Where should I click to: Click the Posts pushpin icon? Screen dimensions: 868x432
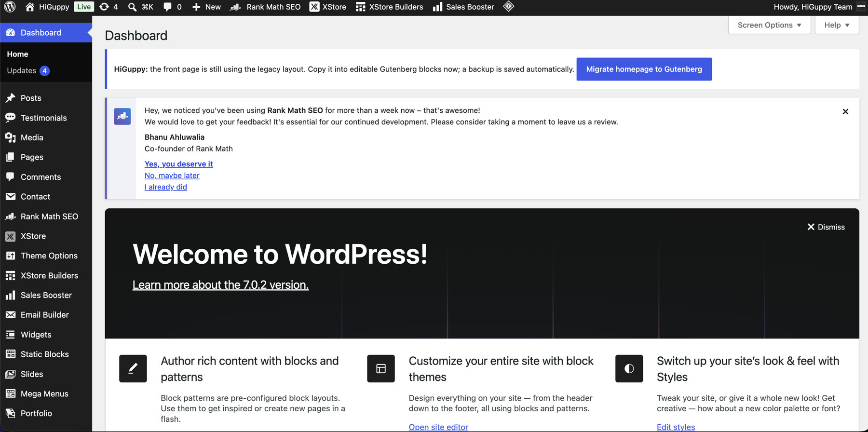click(10, 98)
